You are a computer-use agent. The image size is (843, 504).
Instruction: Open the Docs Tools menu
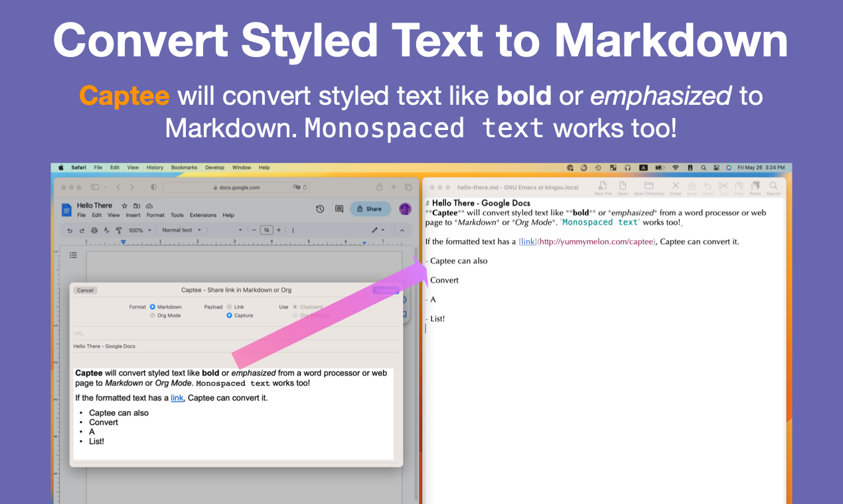(177, 215)
